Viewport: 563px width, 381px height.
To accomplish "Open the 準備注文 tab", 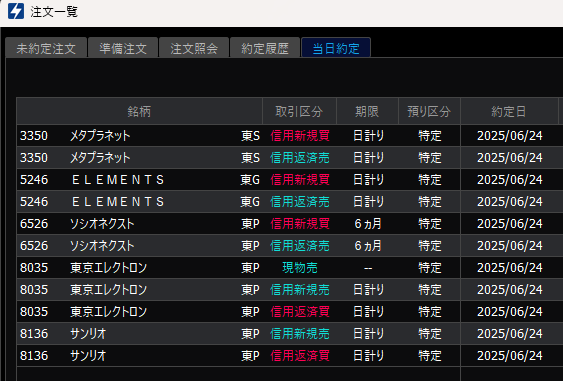I will (123, 48).
